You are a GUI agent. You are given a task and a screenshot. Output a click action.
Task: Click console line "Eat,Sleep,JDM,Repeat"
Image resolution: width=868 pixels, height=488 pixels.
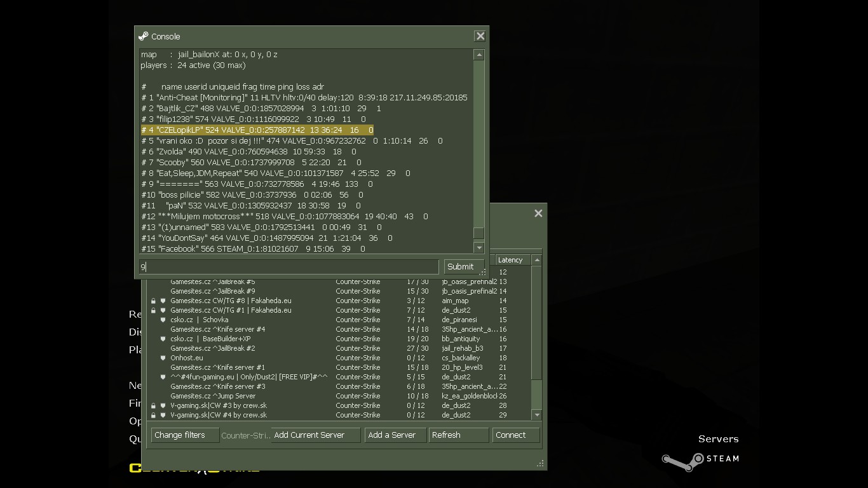[x=276, y=173]
